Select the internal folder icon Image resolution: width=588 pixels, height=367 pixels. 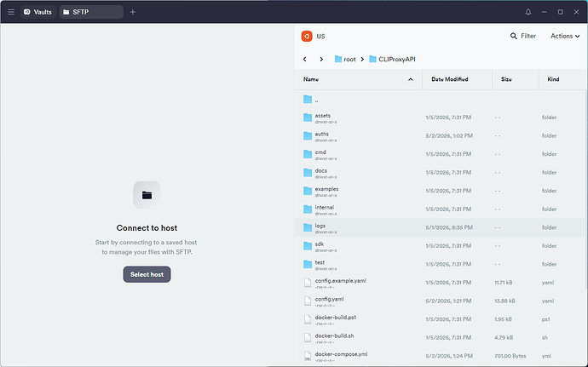(308, 209)
